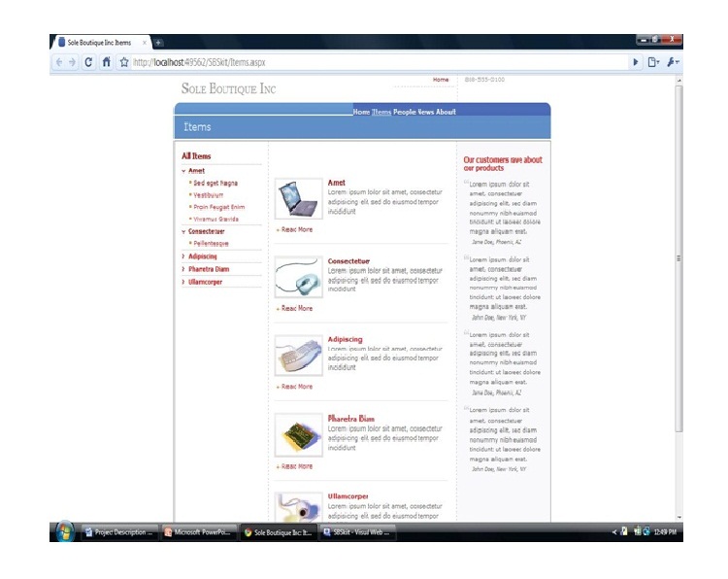728x579 pixels.
Task: Click Read More under Amet
Action: [295, 229]
